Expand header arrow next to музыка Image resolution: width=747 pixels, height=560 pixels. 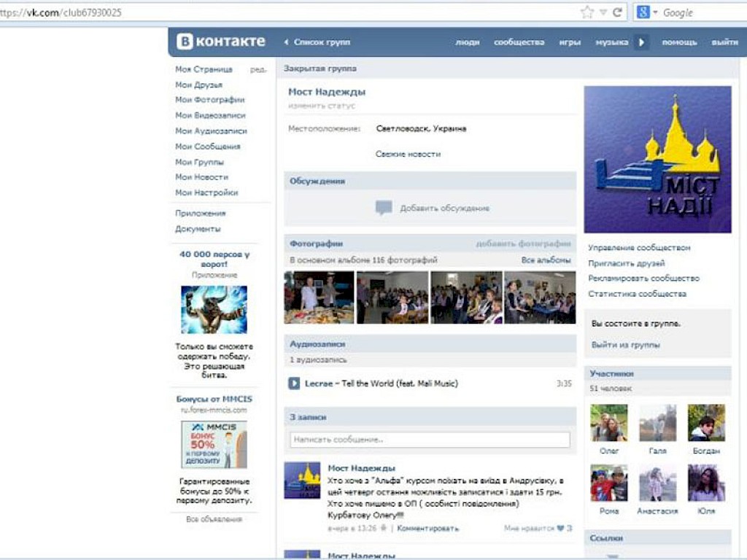click(x=641, y=42)
